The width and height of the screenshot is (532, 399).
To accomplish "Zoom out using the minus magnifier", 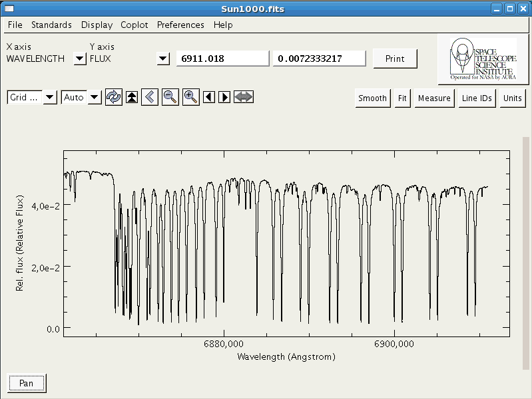I will click(x=170, y=97).
